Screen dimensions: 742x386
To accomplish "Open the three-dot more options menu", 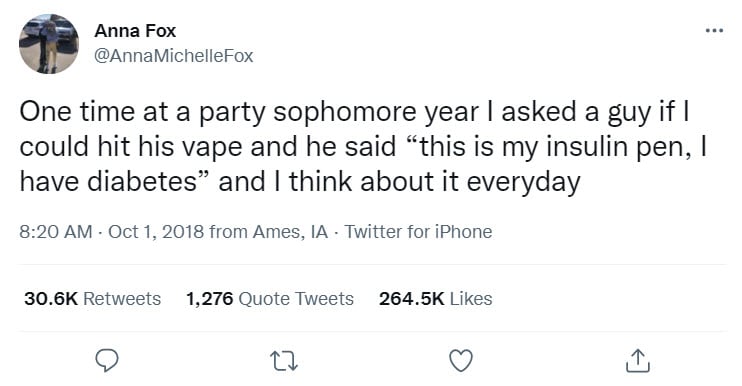I will (714, 31).
